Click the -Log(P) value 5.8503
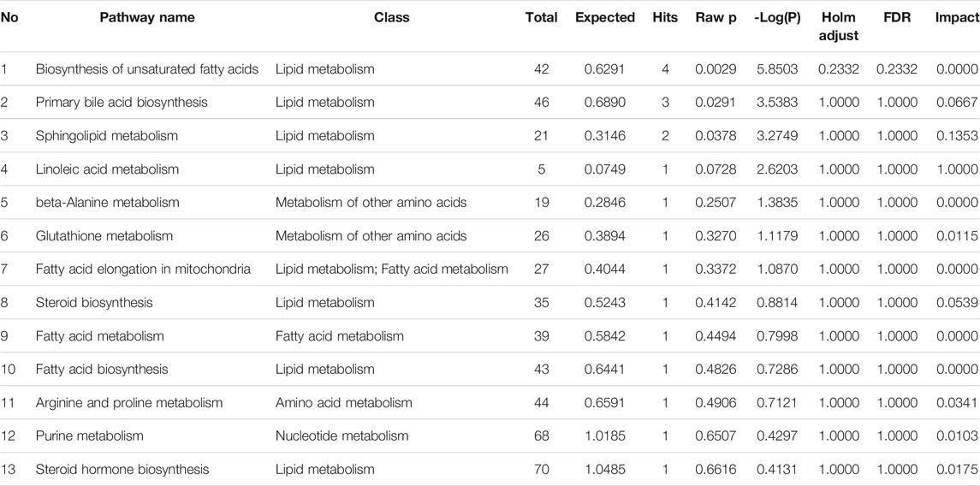 (777, 69)
